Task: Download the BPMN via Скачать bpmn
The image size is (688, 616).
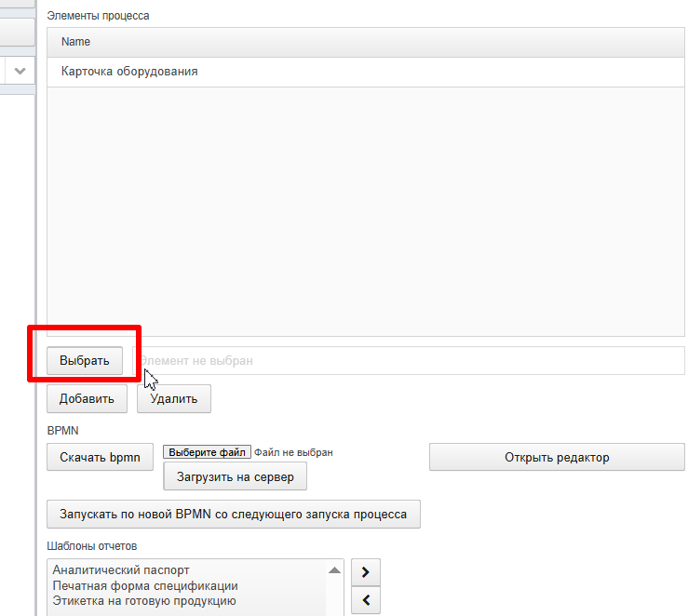Action: [x=100, y=457]
